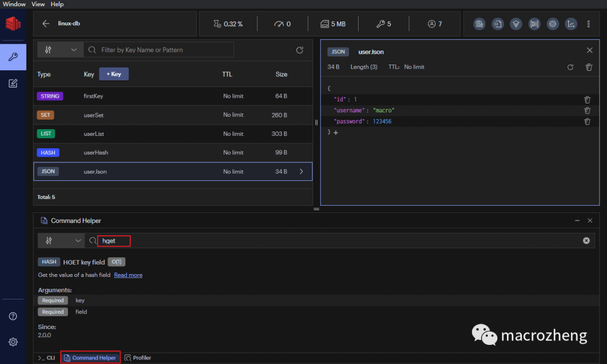This screenshot has width=607, height=364.
Task: Click the line chart module icon at top right
Action: 571,24
